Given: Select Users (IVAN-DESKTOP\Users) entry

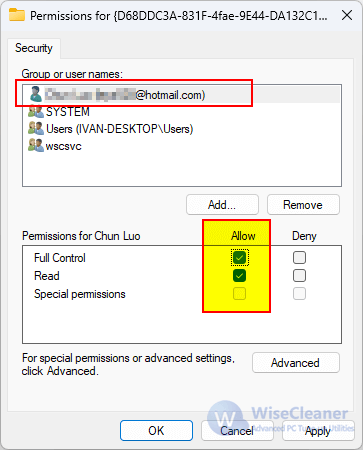Looking at the screenshot, I should pos(120,129).
